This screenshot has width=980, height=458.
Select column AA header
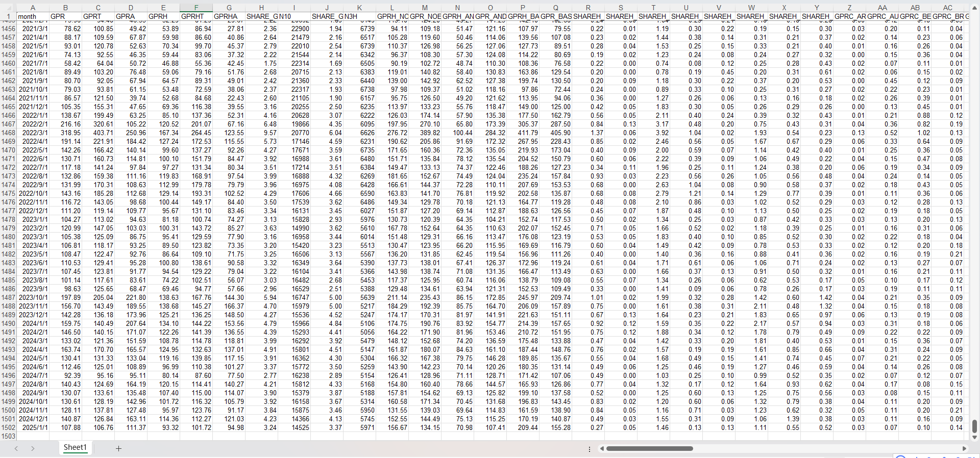[x=882, y=8]
